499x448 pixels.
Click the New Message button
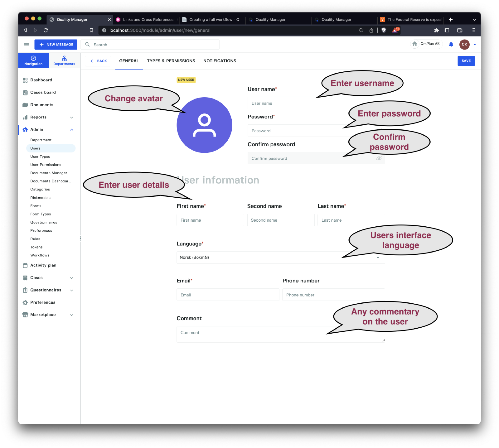click(x=56, y=45)
